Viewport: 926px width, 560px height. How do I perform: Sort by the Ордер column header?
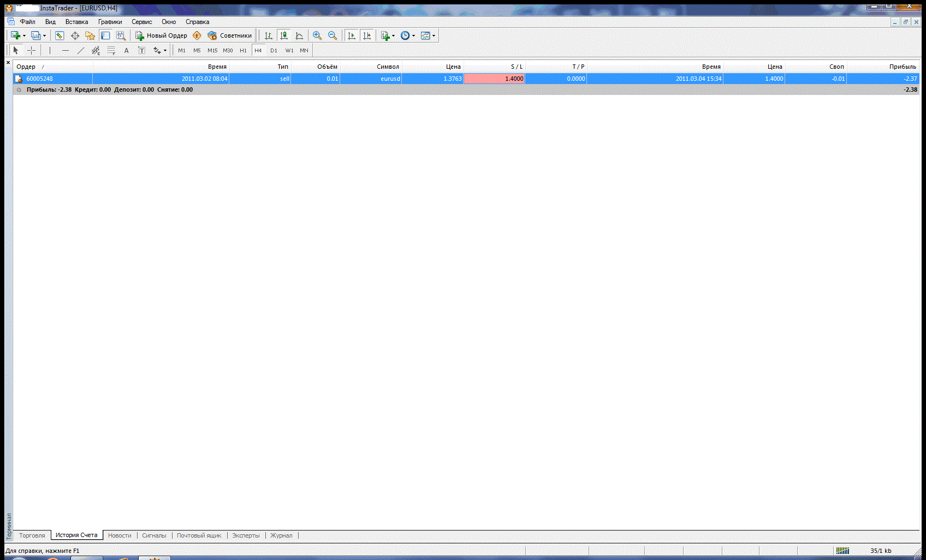(53, 67)
